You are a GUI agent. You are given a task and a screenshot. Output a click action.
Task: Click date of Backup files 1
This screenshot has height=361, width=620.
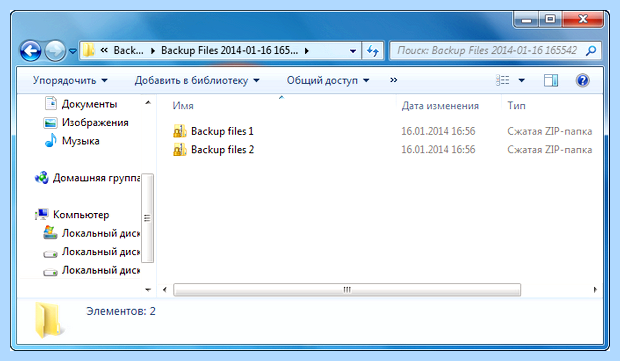tap(438, 131)
